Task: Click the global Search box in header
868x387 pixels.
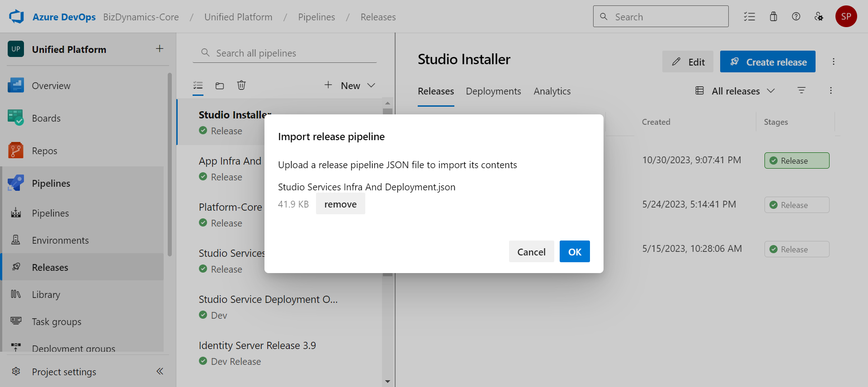Action: pos(660,16)
